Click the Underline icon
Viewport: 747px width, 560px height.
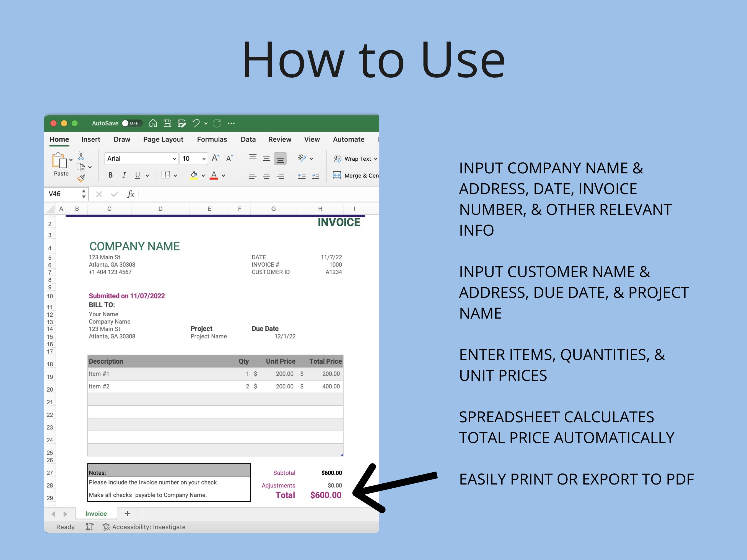point(137,175)
